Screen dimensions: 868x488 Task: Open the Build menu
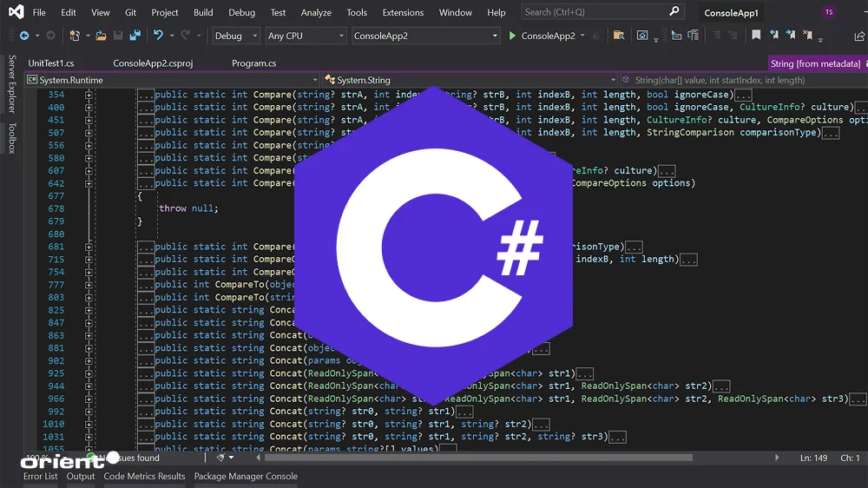(x=203, y=13)
